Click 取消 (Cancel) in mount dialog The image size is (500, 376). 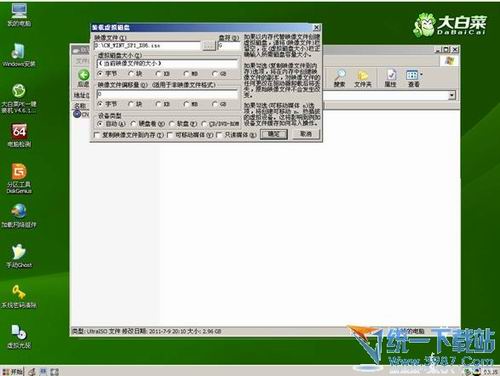tap(306, 134)
